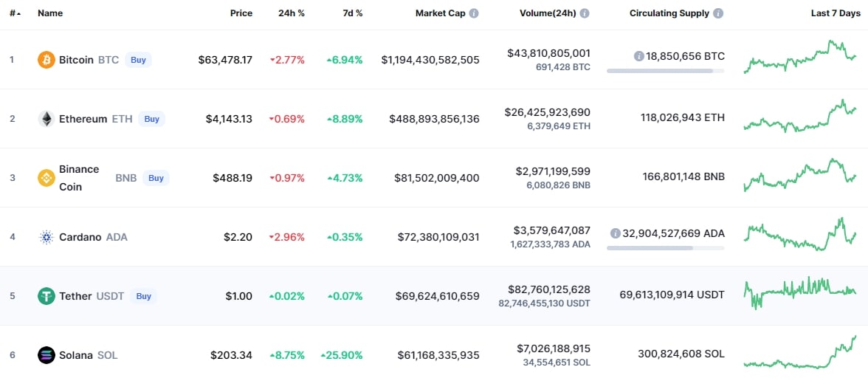
Task: Click Solana 24h volume $7,026,188,915
Action: pos(554,349)
